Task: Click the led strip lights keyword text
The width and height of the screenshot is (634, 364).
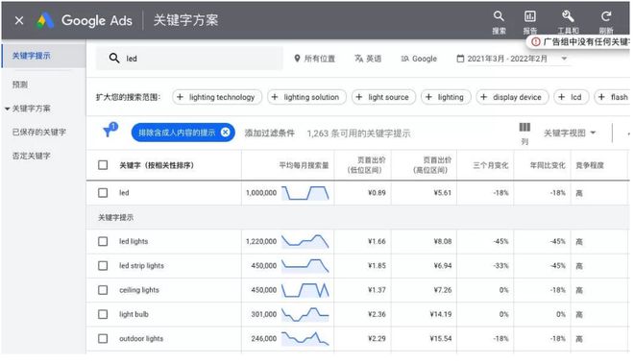Action: (x=141, y=266)
